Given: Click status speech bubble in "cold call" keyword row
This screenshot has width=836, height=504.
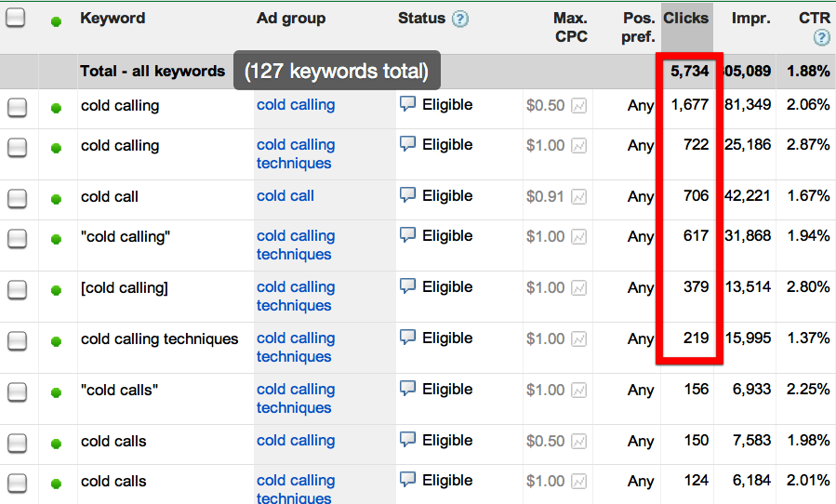Looking at the screenshot, I should (407, 195).
